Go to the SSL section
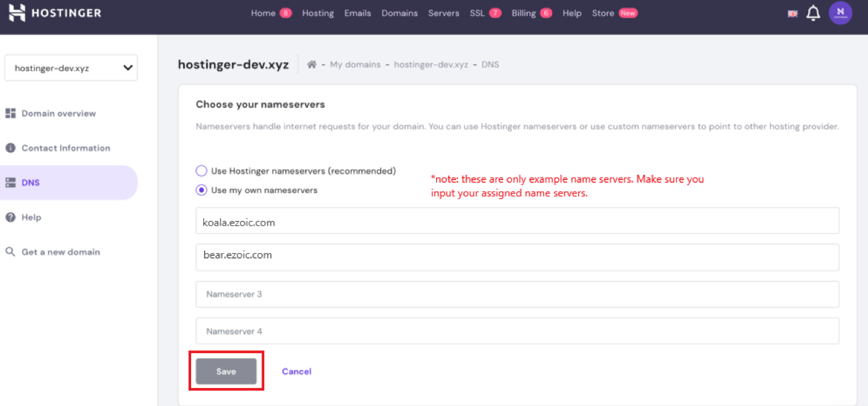Screen dimensions: 868x406 click(477, 13)
